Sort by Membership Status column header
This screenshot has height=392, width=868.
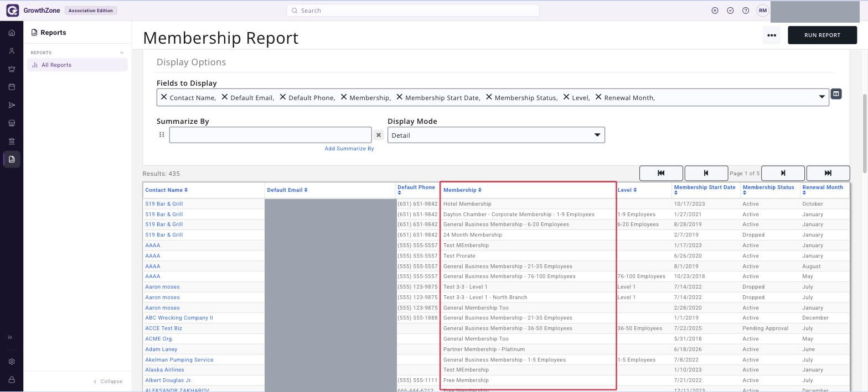click(x=768, y=190)
